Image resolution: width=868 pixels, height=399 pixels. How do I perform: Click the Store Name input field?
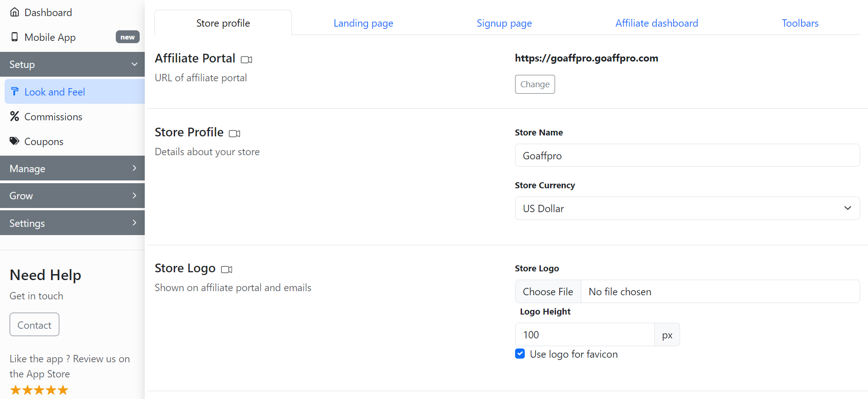[x=687, y=156]
